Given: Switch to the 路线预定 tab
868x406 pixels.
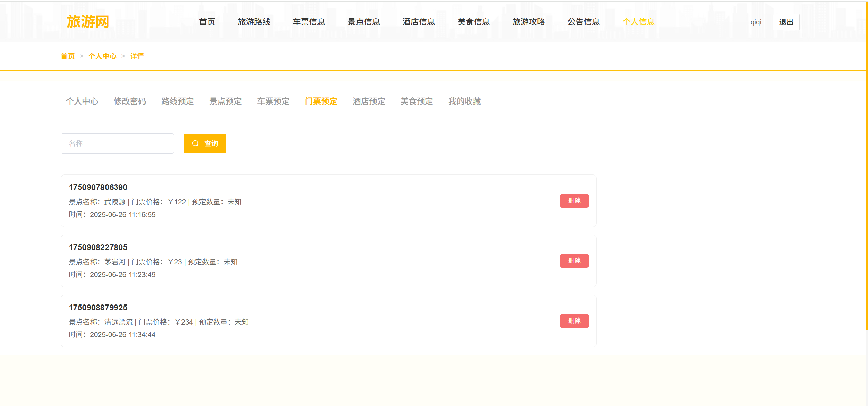Looking at the screenshot, I should pyautogui.click(x=177, y=101).
